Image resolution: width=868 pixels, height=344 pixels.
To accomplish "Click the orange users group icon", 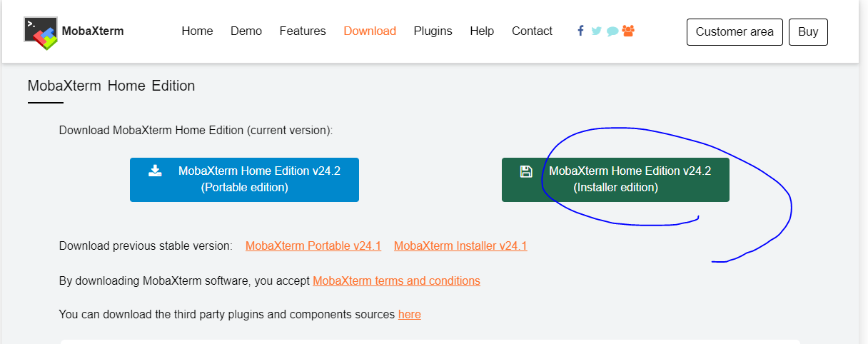I will tap(628, 31).
